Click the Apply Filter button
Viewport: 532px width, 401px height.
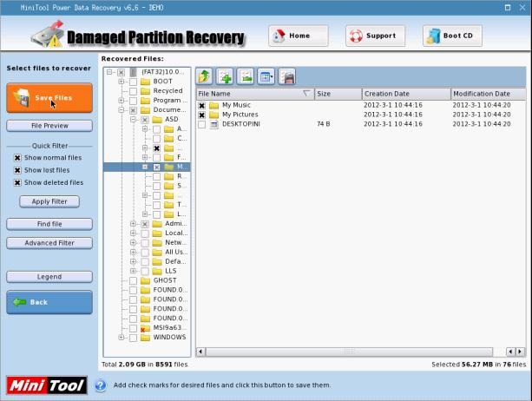click(49, 201)
